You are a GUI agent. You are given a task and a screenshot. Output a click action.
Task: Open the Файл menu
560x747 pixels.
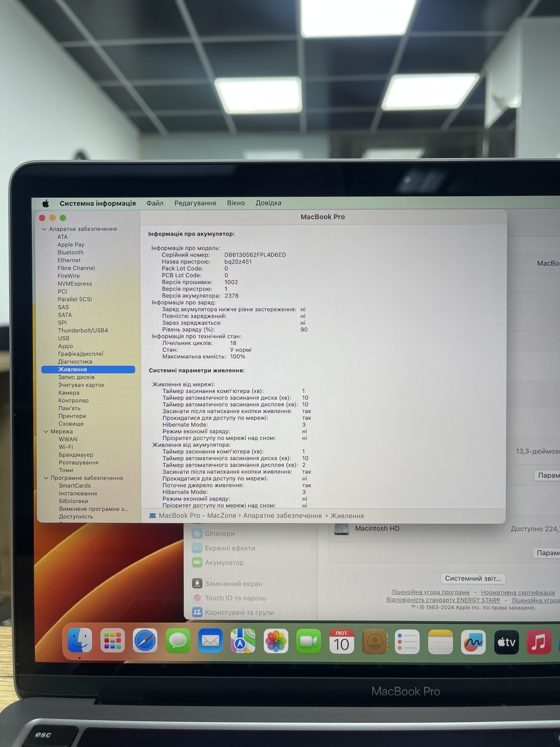(155, 203)
